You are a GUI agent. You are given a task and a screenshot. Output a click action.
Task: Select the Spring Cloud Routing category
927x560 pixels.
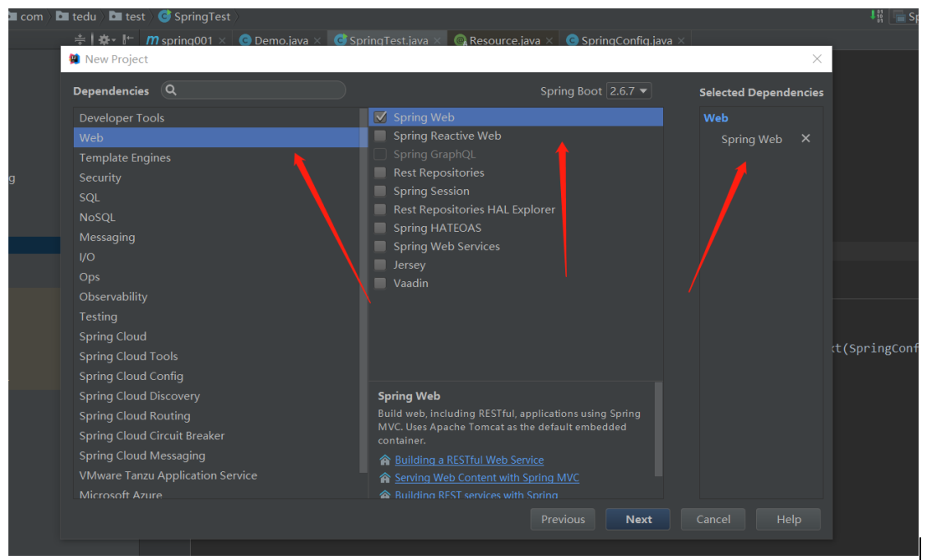coord(216,416)
